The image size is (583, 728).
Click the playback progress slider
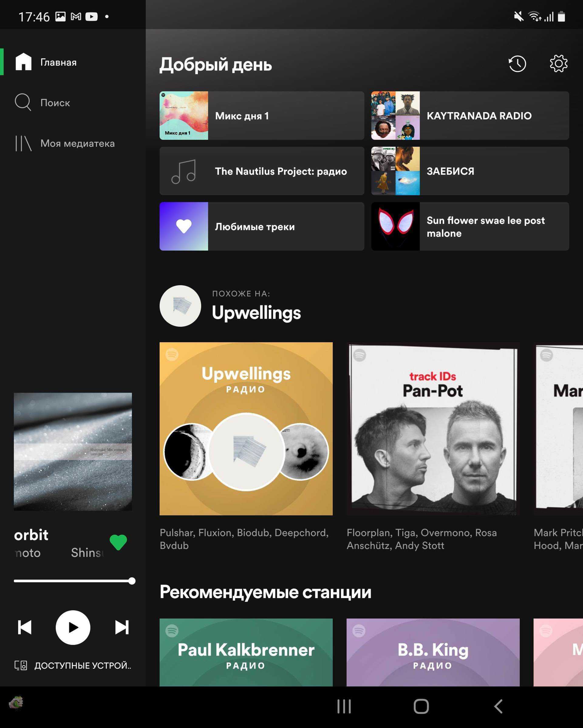point(73,581)
